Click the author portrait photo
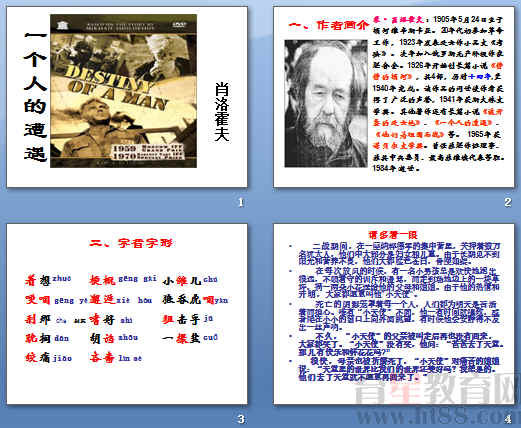Image resolution: width=521 pixels, height=428 pixels. pos(326,104)
